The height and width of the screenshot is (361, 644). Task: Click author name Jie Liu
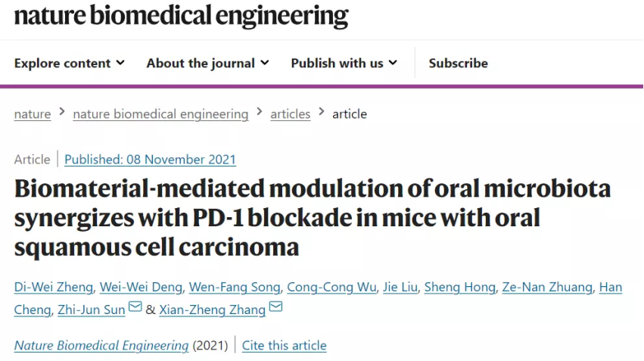pyautogui.click(x=400, y=287)
